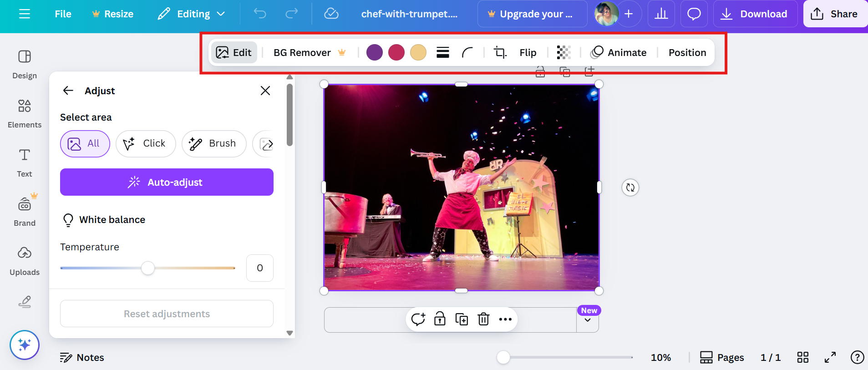
Task: Pick the purple color swatch
Action: pos(374,53)
